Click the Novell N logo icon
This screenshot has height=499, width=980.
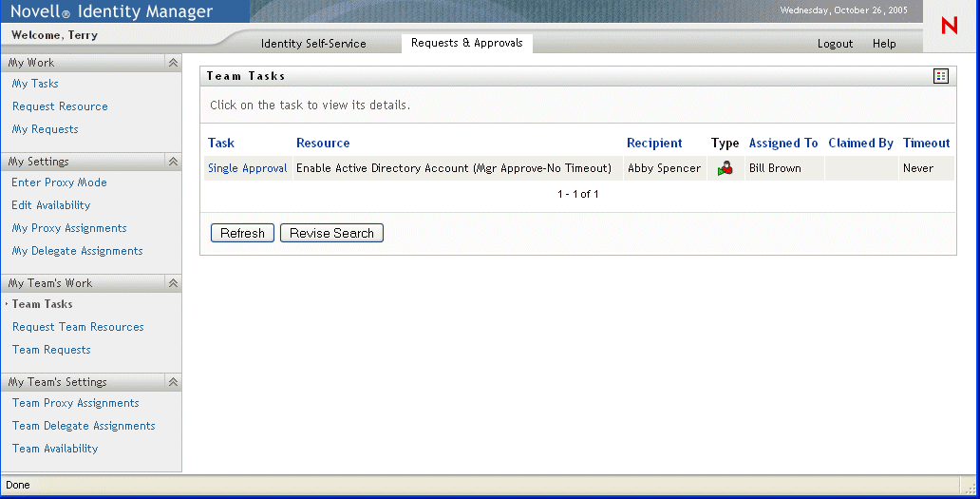(950, 26)
